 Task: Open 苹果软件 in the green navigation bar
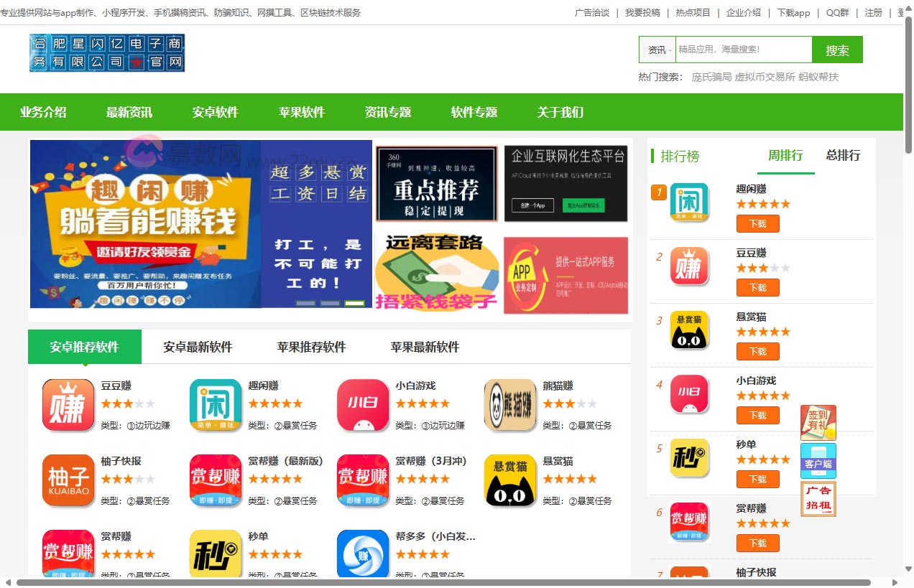click(302, 112)
